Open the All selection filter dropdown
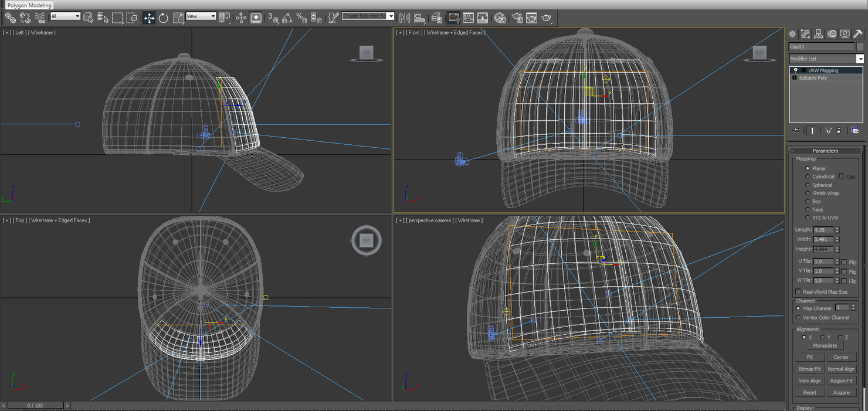The image size is (868, 411). (77, 16)
